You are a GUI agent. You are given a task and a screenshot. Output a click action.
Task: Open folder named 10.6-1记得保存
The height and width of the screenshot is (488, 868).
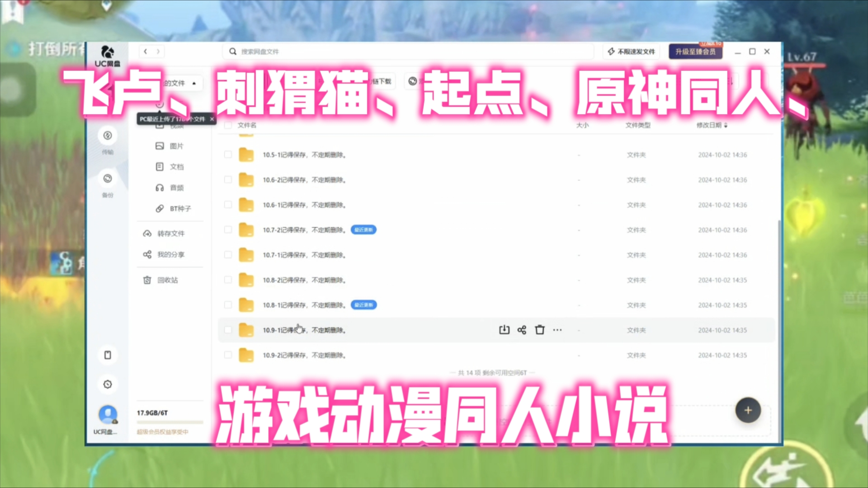(304, 205)
